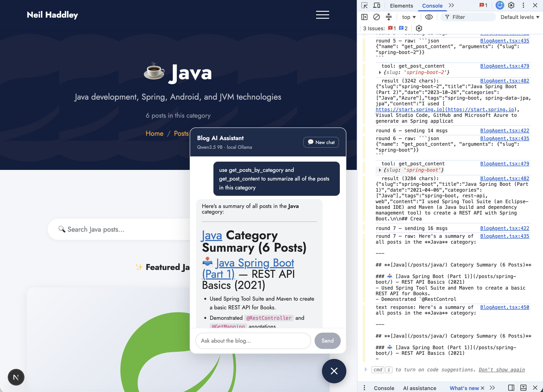The width and height of the screenshot is (543, 392).
Task: Click the red 1 error issue badge
Action: [392, 28]
